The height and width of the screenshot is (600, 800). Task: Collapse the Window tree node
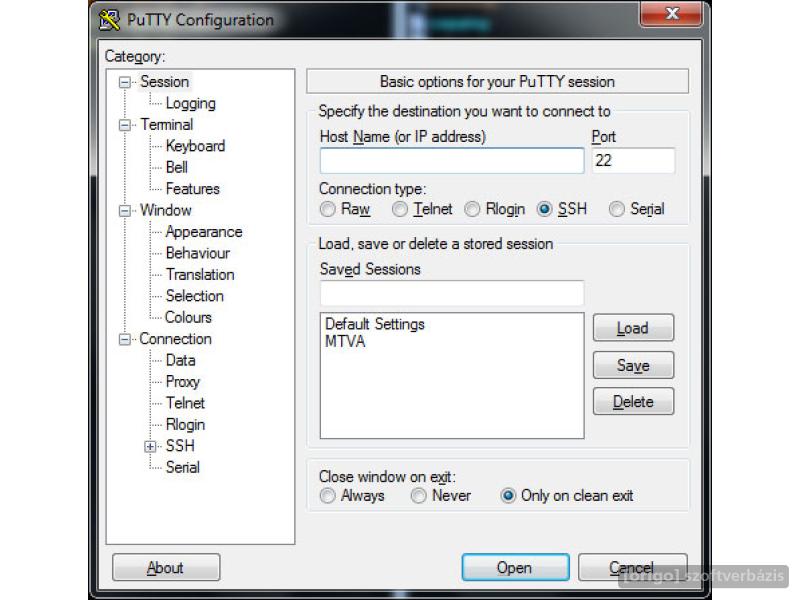[x=124, y=211]
